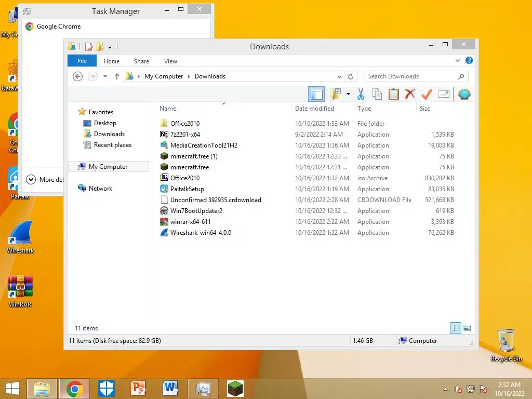
Task: Sort by the Date modified column header
Action: [x=314, y=109]
